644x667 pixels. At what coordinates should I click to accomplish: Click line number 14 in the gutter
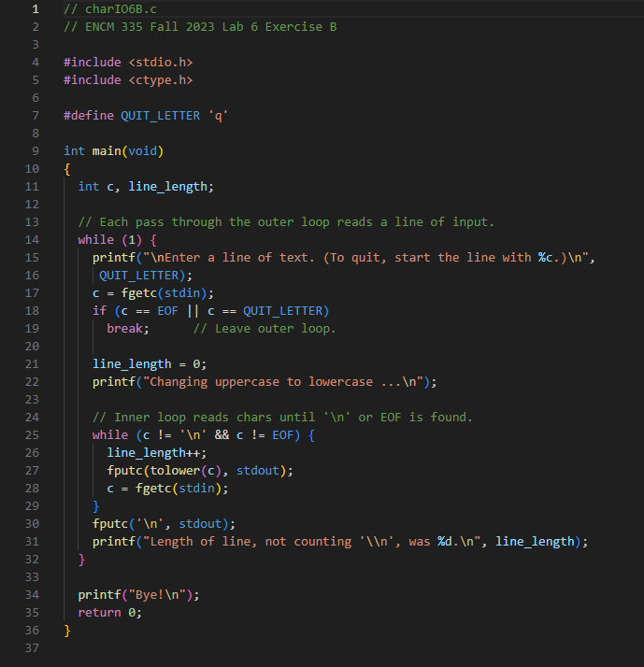point(32,240)
